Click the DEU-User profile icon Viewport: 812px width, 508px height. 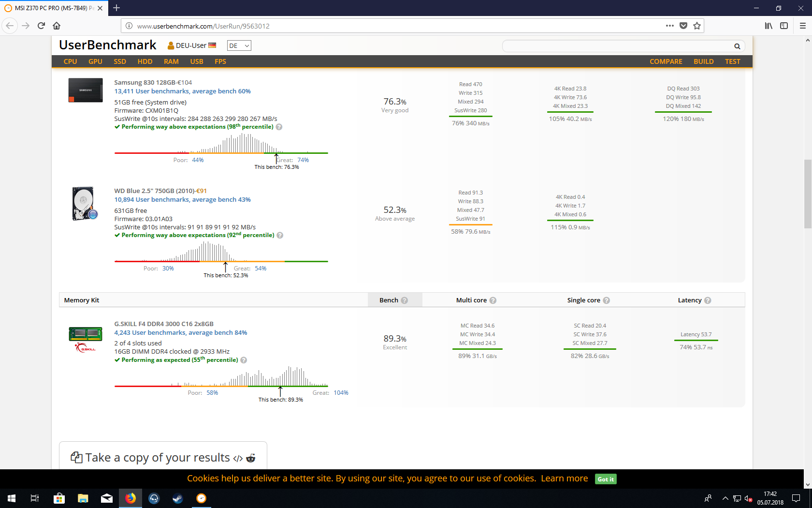(171, 45)
